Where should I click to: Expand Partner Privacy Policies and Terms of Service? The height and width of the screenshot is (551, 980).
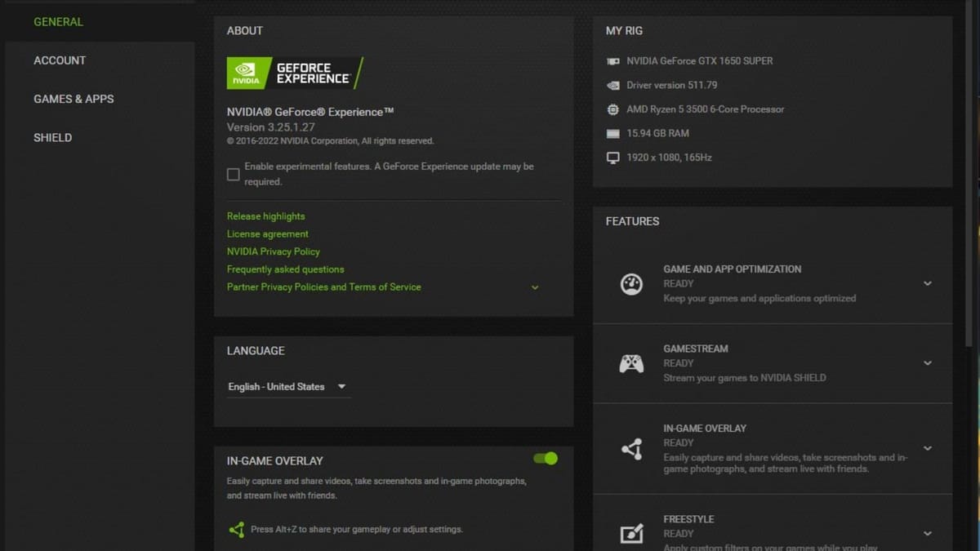(535, 287)
